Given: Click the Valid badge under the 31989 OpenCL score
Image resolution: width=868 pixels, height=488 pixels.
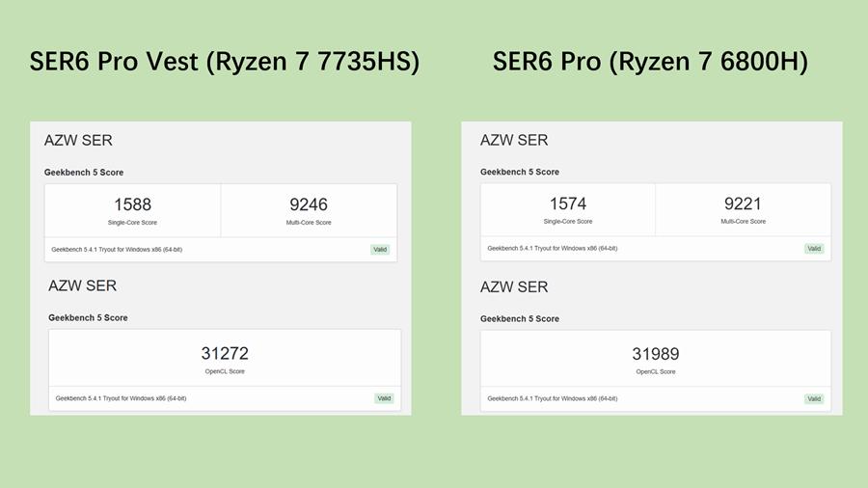Looking at the screenshot, I should coord(814,398).
